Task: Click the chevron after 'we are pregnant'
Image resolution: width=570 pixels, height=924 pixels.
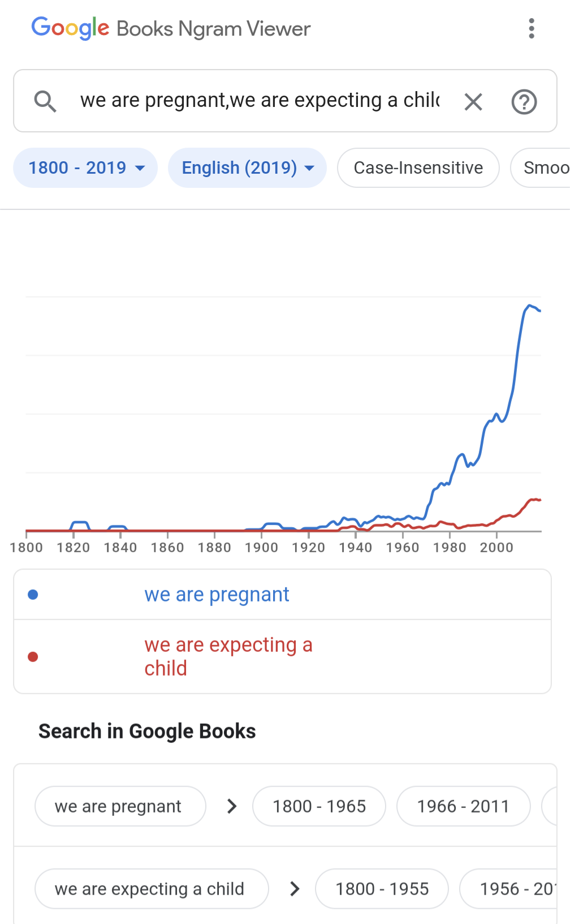Action: point(231,806)
